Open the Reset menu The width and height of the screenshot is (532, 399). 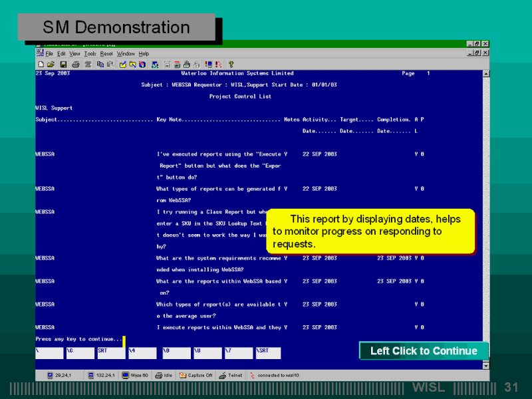[106, 54]
